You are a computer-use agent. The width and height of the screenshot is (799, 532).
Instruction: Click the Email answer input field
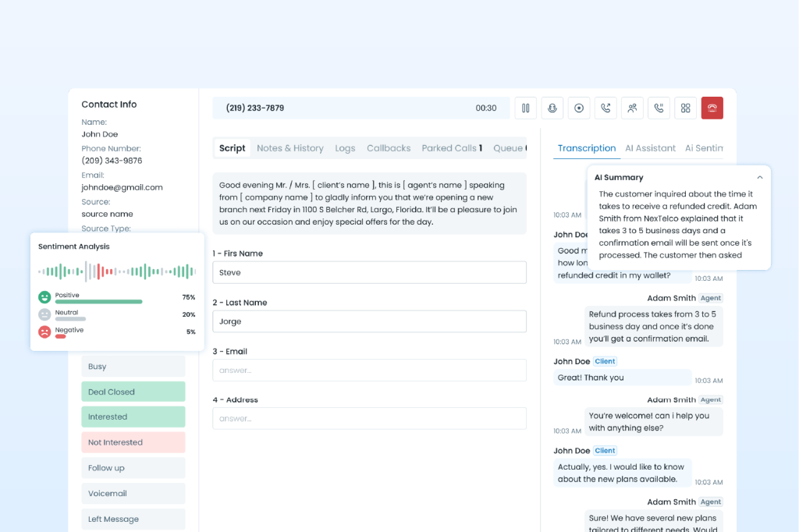(369, 371)
